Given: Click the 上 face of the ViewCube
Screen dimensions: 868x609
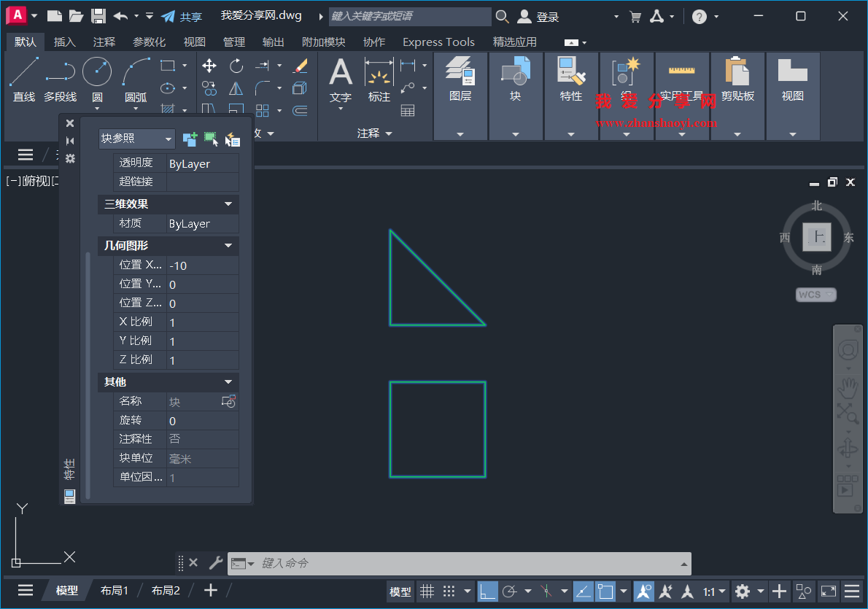Looking at the screenshot, I should click(817, 237).
